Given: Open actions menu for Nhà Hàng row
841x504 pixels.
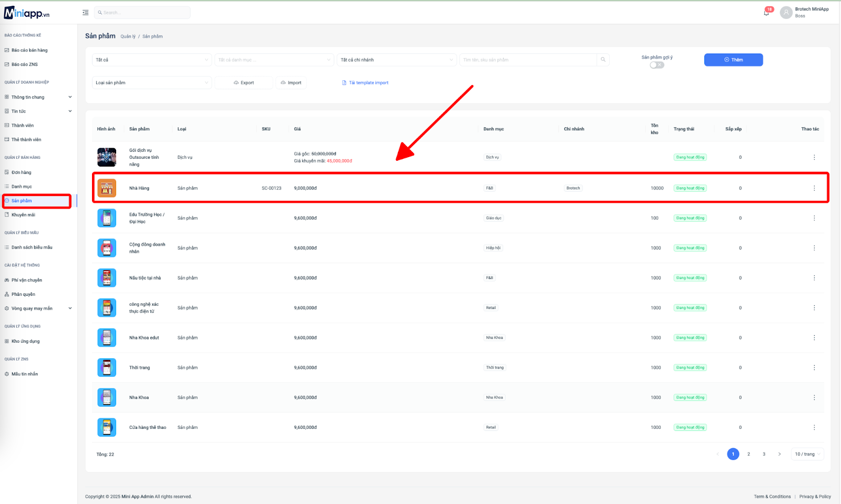Looking at the screenshot, I should click(814, 188).
